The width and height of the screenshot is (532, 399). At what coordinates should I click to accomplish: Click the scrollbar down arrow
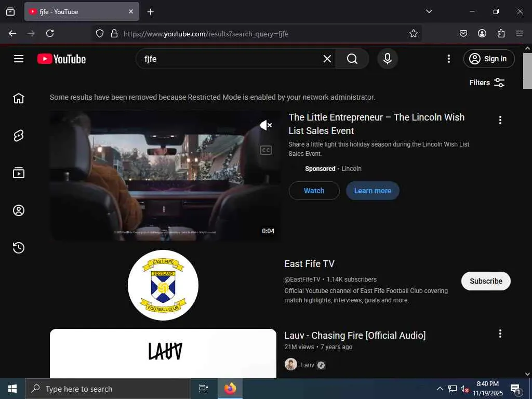point(527,374)
